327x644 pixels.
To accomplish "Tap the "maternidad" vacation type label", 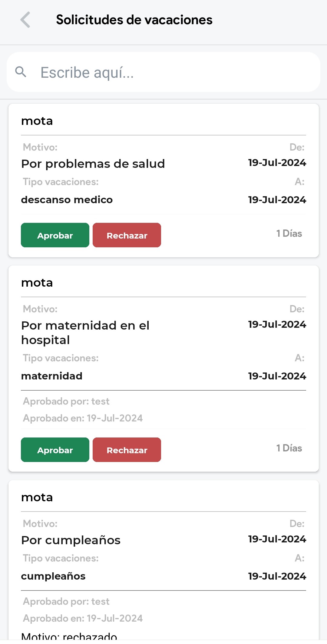I will 52,376.
